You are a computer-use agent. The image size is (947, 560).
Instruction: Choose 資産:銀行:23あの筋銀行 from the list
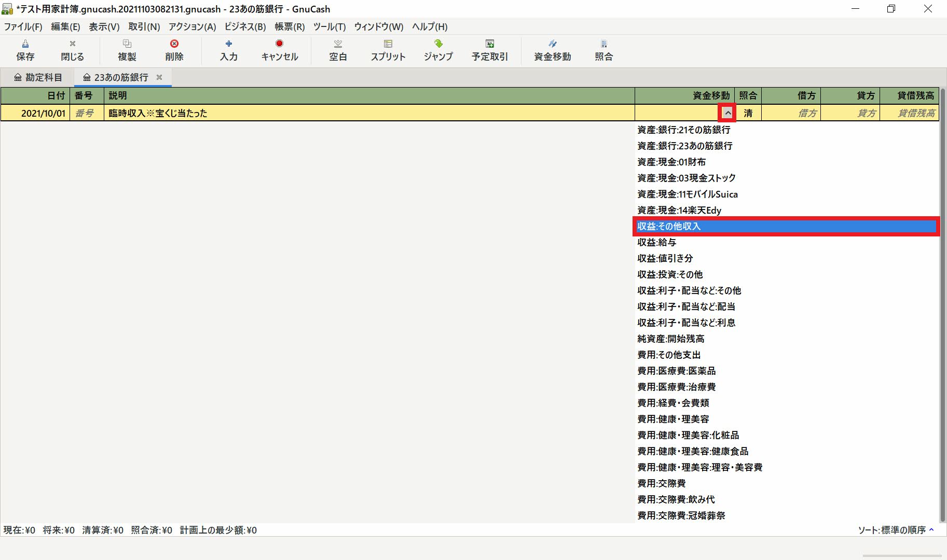click(x=787, y=146)
